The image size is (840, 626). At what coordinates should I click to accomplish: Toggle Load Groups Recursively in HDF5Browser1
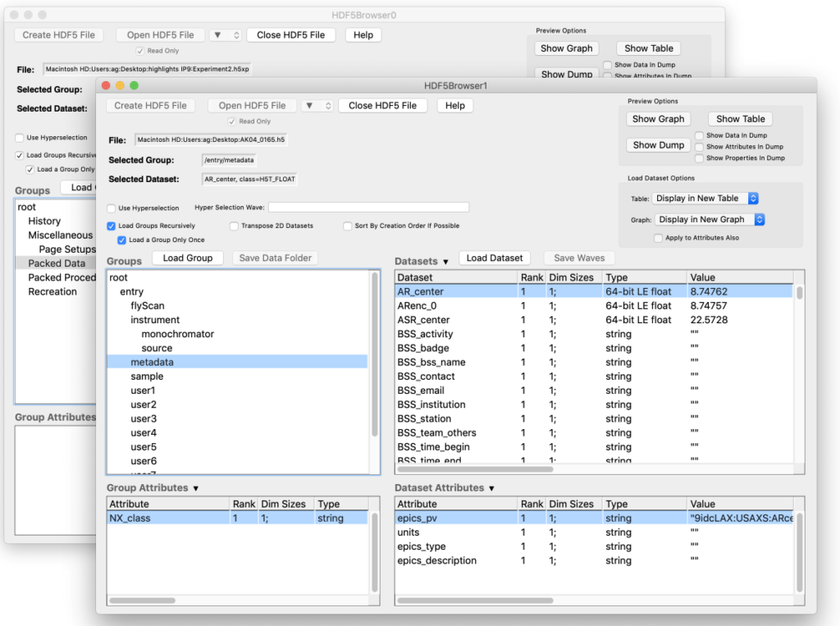tap(112, 226)
